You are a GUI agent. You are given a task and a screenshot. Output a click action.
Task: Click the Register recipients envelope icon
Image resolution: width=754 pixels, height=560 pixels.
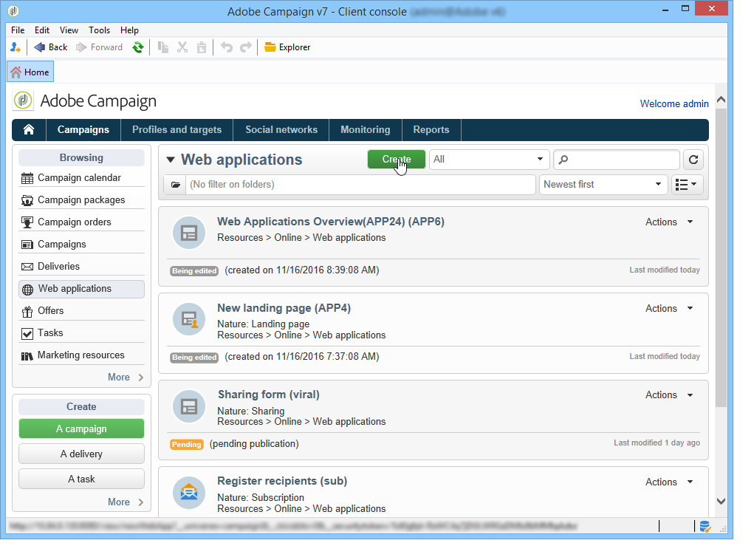coord(189,493)
